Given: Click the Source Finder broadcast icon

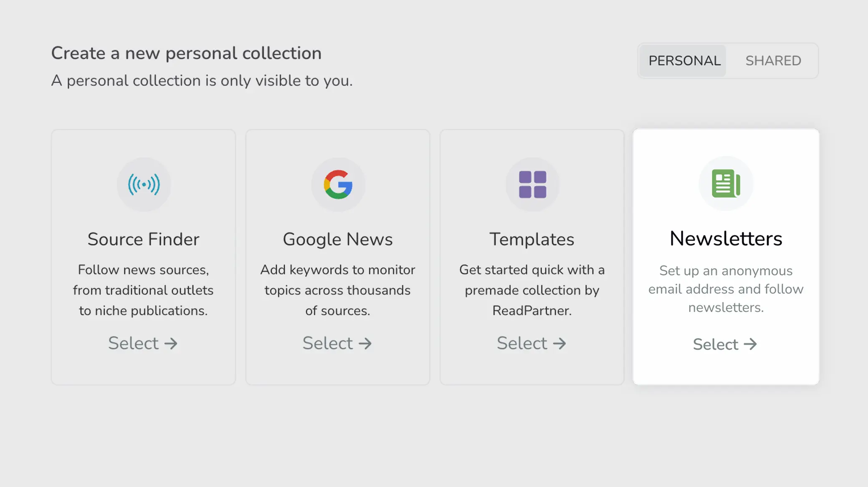Looking at the screenshot, I should pos(144,184).
